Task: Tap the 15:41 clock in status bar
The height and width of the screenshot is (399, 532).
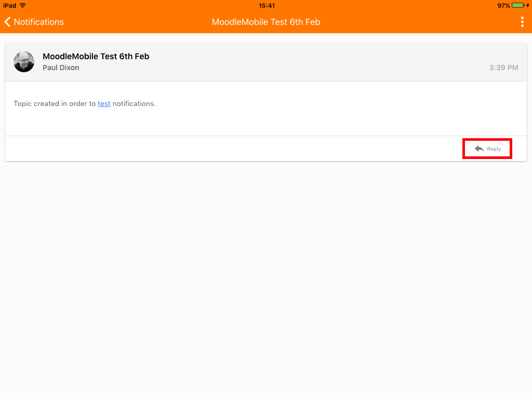Action: click(267, 5)
